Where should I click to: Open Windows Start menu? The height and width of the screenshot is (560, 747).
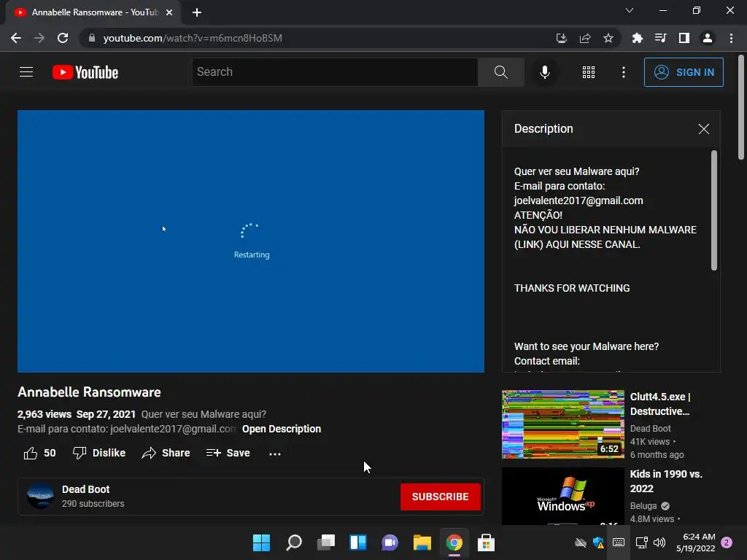(262, 542)
